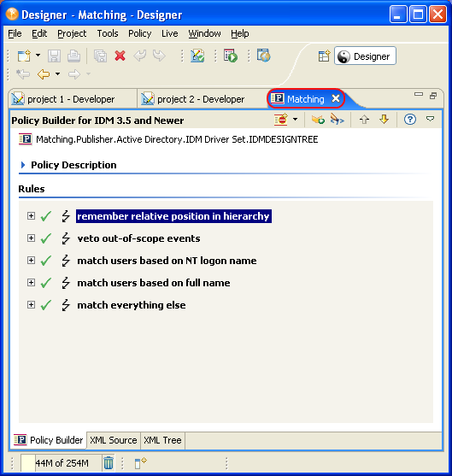
Task: Select rule 'match users based on NT logon name'
Action: tap(167, 261)
